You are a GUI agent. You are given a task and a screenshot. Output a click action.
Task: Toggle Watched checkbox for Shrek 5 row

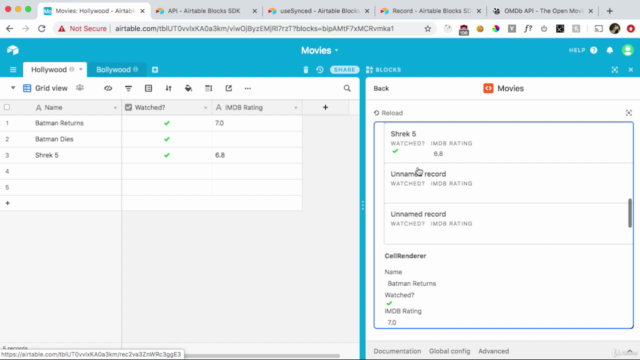[x=167, y=155]
